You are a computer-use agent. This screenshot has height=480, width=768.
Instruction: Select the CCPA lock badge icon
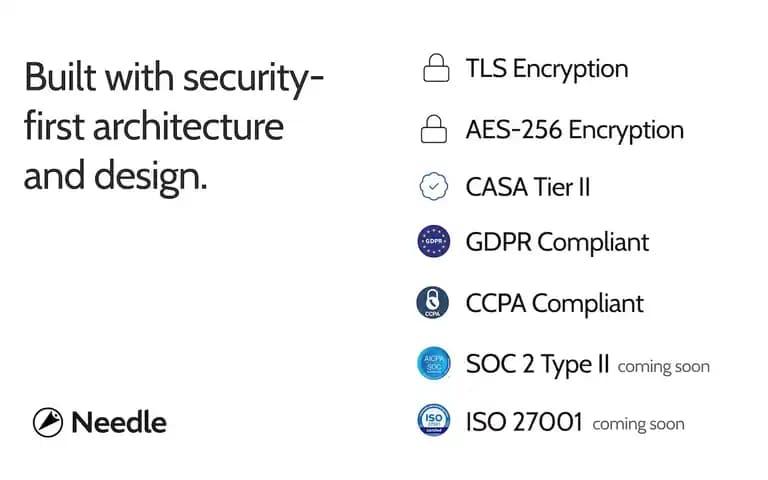tap(432, 303)
